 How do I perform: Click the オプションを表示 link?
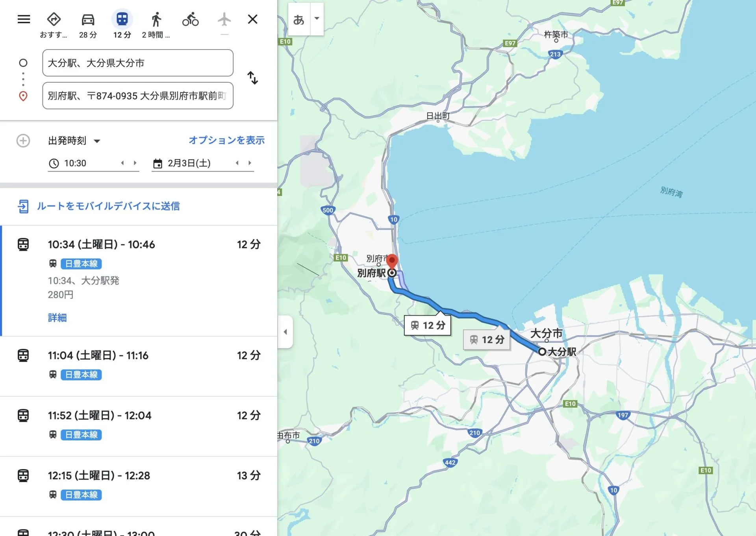pyautogui.click(x=226, y=140)
